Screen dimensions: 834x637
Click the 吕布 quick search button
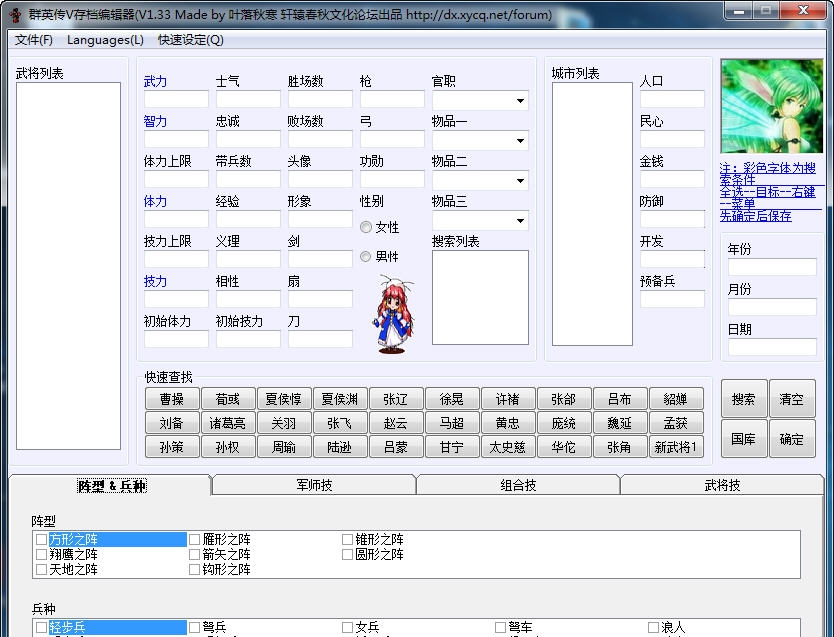[x=620, y=398]
